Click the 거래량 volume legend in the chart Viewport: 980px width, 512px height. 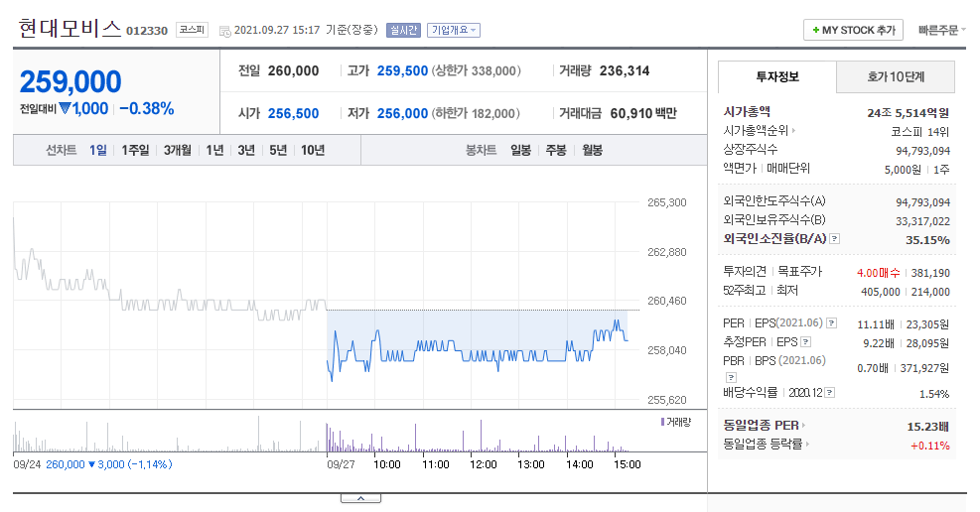pyautogui.click(x=675, y=422)
